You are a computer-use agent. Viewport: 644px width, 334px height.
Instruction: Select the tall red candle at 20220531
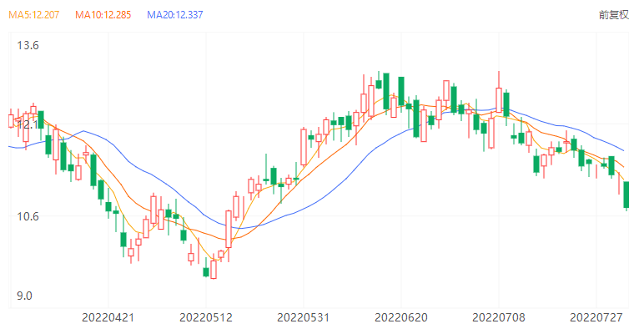tap(304, 145)
